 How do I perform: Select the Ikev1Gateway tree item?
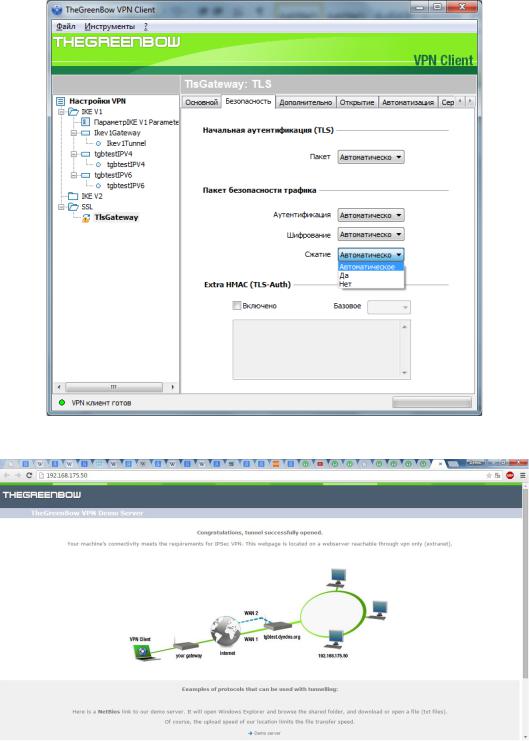pyautogui.click(x=117, y=133)
